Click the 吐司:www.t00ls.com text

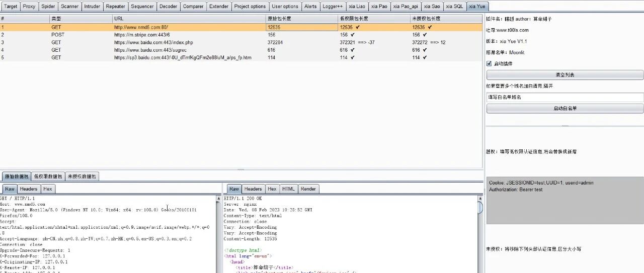point(507,30)
